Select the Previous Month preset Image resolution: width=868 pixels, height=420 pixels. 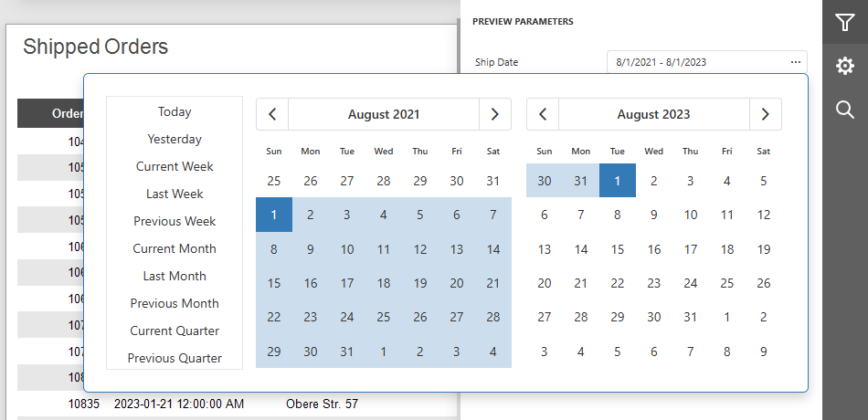point(175,304)
